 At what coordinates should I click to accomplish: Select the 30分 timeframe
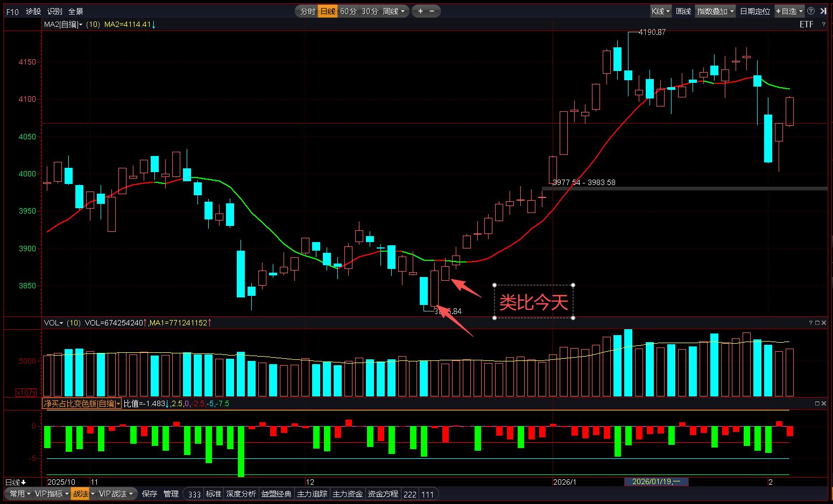click(370, 11)
